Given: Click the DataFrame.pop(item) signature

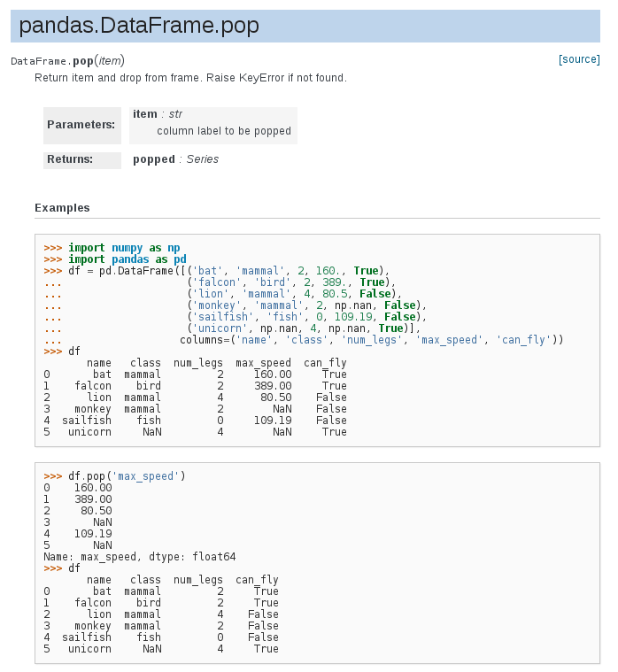Looking at the screenshot, I should tap(67, 61).
